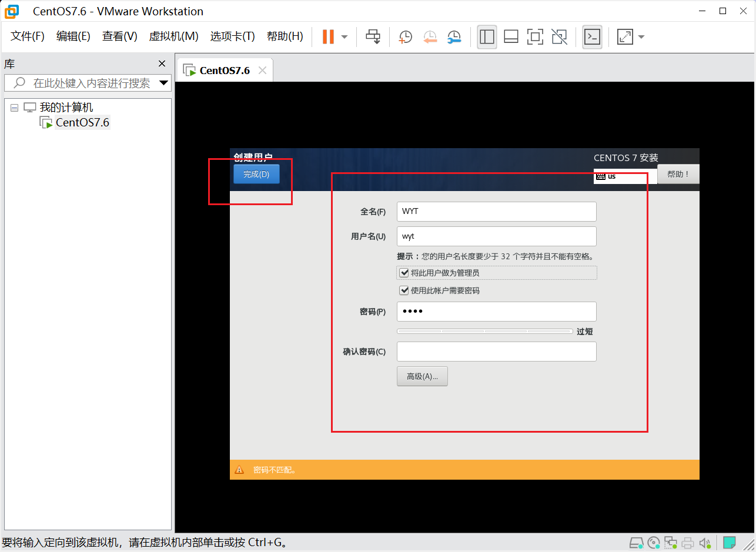Toggle the thumbnail bar view icon
The height and width of the screenshot is (552, 756).
[x=511, y=36]
